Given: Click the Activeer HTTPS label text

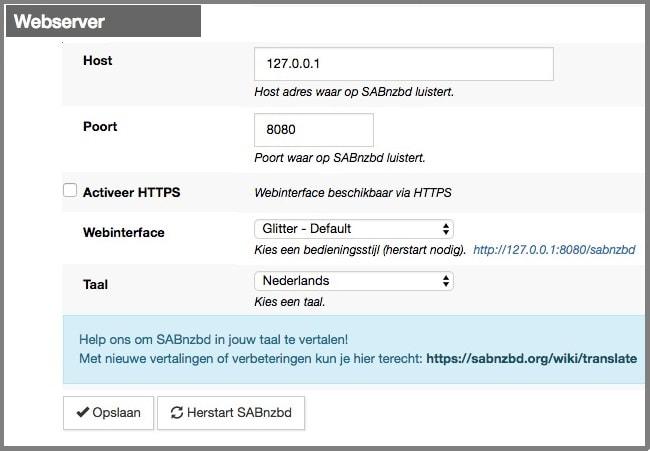Looking at the screenshot, I should [x=131, y=192].
